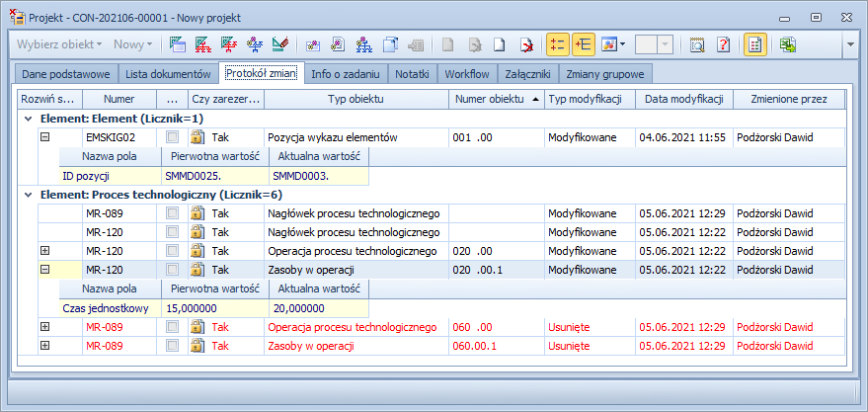This screenshot has height=412, width=868.
Task: Click the document with red arrow toolbar icon
Action: (x=527, y=44)
